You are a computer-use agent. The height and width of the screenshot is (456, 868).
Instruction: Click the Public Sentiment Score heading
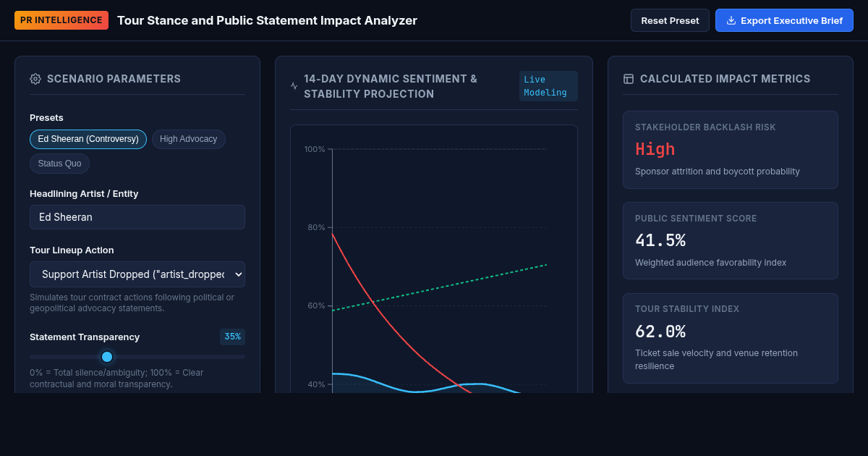point(696,219)
